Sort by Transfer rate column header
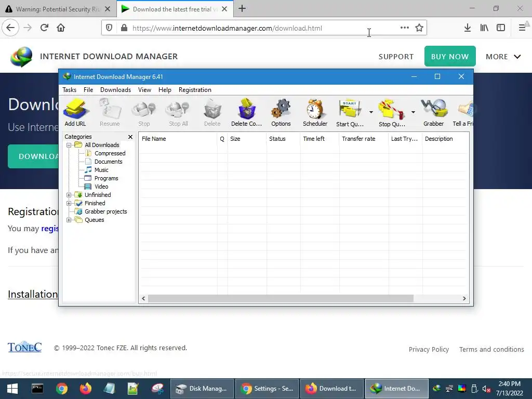Viewport: 532px width, 399px height. 364,139
